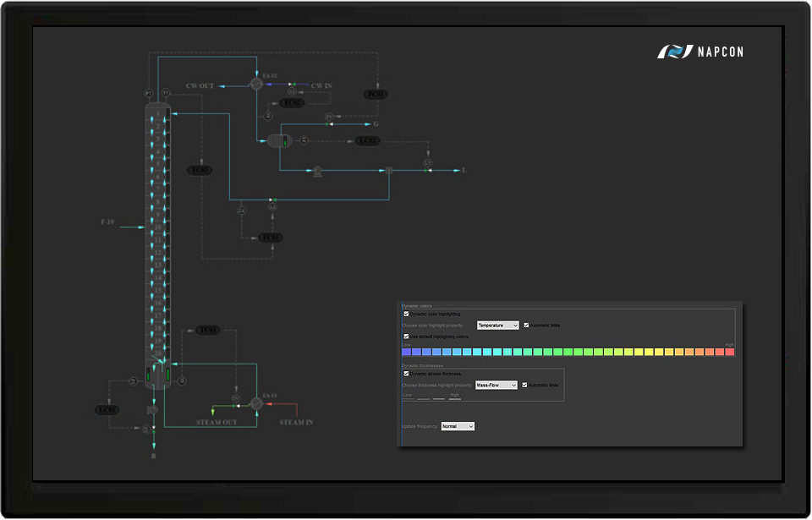Toggle Automatic limits beside Temperature dropdown
This screenshot has width=812, height=520.
[526, 325]
